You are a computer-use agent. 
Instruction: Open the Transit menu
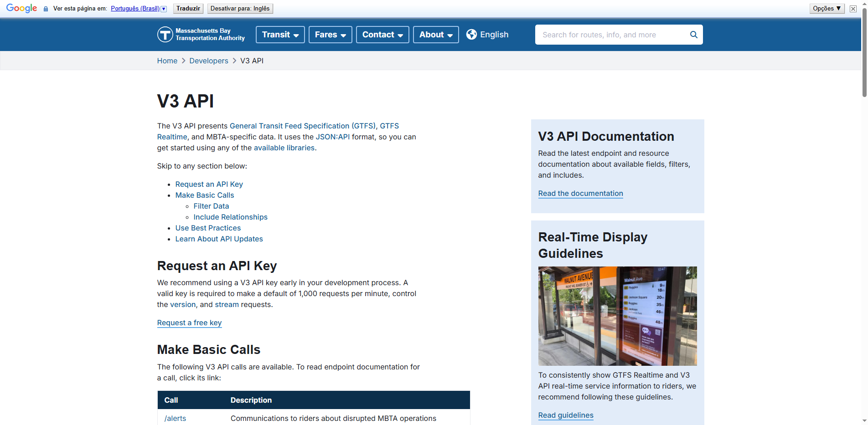point(280,35)
